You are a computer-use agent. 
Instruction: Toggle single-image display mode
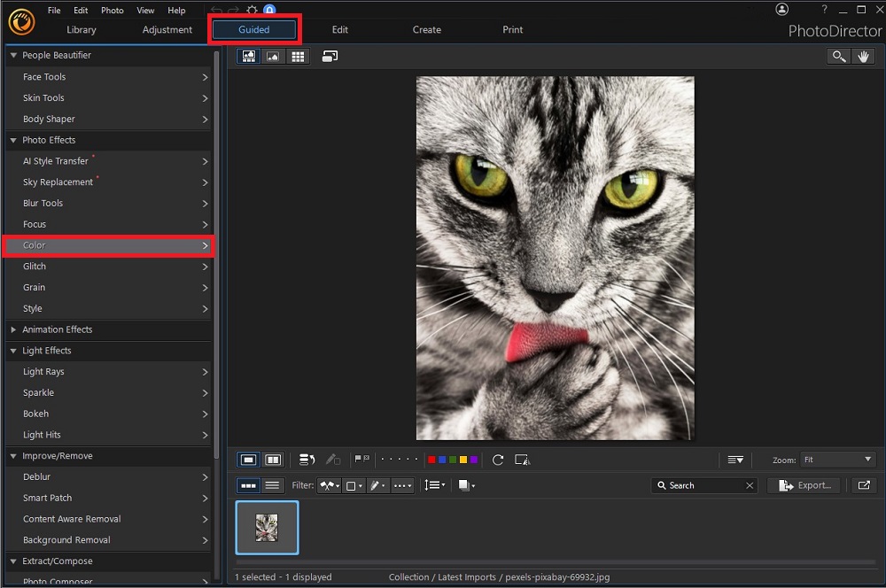[248, 459]
